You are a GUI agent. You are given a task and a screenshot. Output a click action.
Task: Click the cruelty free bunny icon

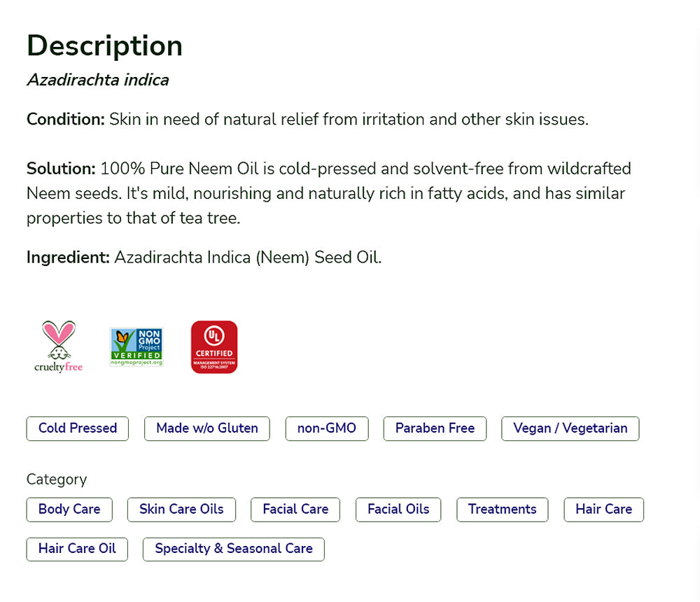pos(59,346)
